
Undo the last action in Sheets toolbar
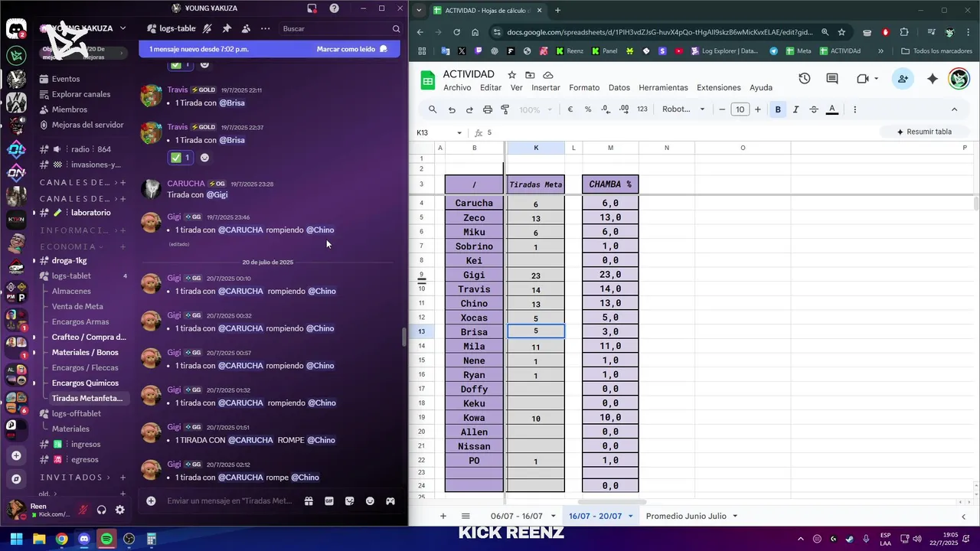click(x=452, y=109)
